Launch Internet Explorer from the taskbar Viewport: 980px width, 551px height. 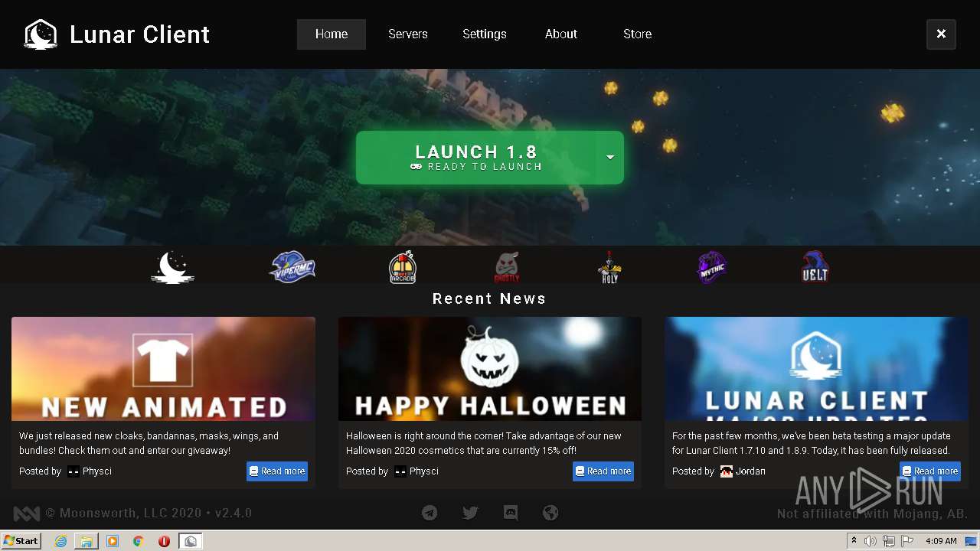[60, 541]
